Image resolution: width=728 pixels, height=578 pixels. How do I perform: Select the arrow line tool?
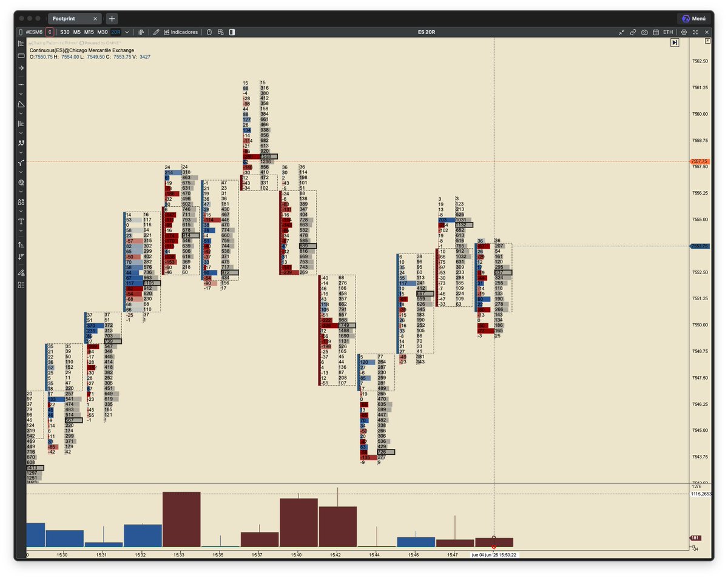[21, 69]
